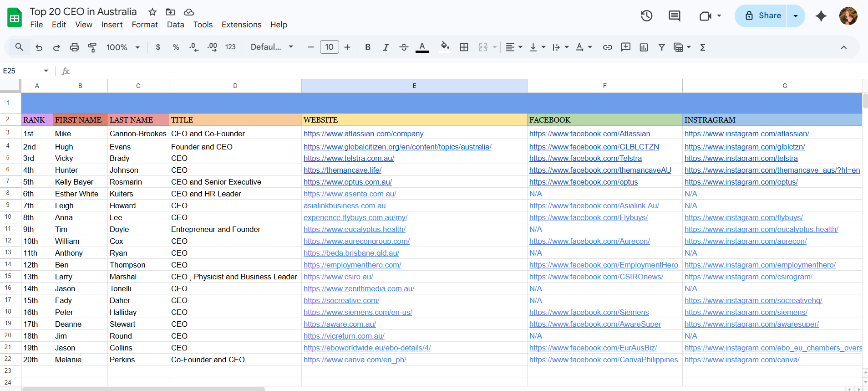Screen dimensions: 868x391
Task: Search the menus with the magnifier
Action: pos(19,47)
